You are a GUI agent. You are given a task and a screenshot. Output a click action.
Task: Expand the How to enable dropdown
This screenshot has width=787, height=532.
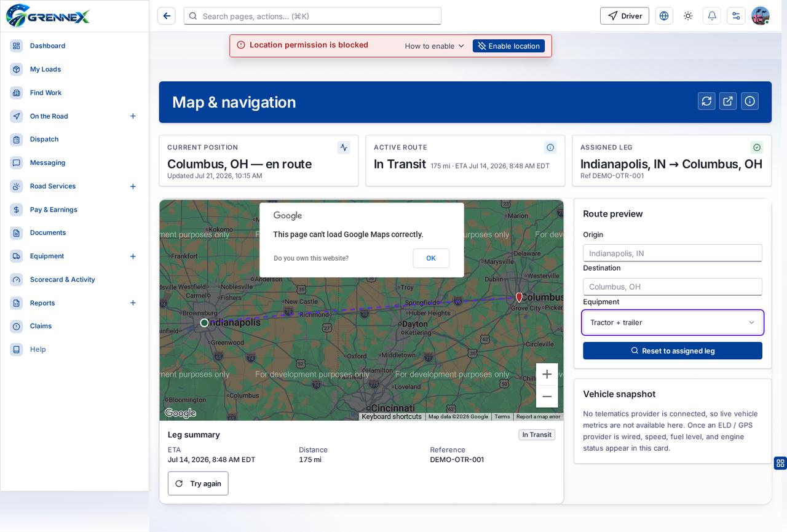435,46
